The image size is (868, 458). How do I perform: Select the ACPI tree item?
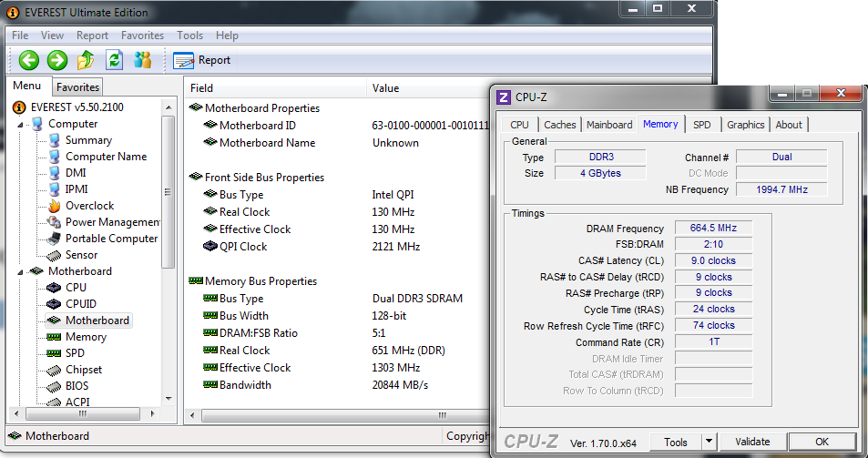pyautogui.click(x=77, y=402)
